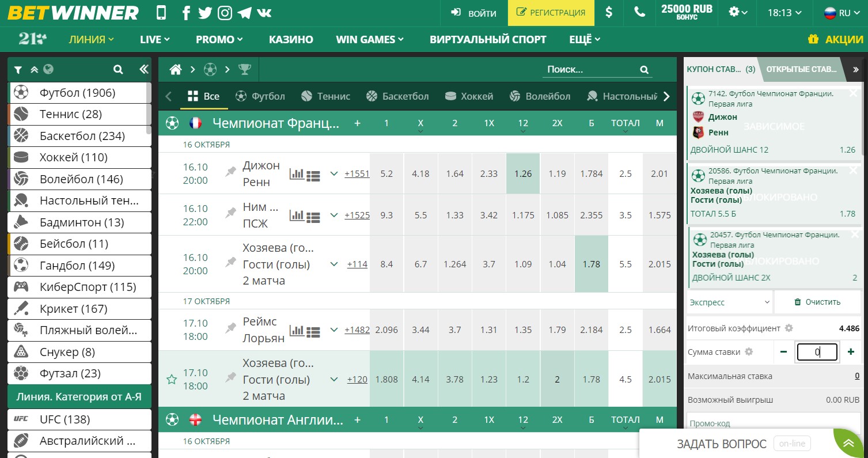Open statistics chart for Реймс Лорьян
The height and width of the screenshot is (458, 868).
click(297, 330)
